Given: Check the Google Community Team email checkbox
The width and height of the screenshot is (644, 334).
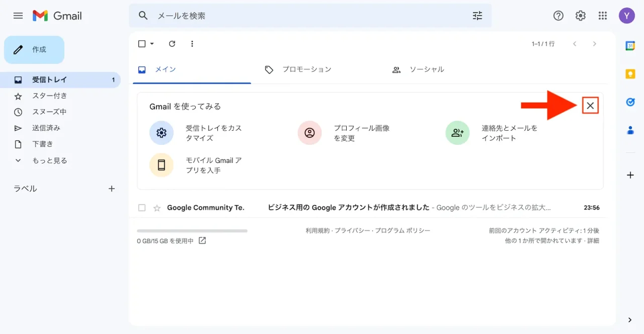Looking at the screenshot, I should click(142, 207).
